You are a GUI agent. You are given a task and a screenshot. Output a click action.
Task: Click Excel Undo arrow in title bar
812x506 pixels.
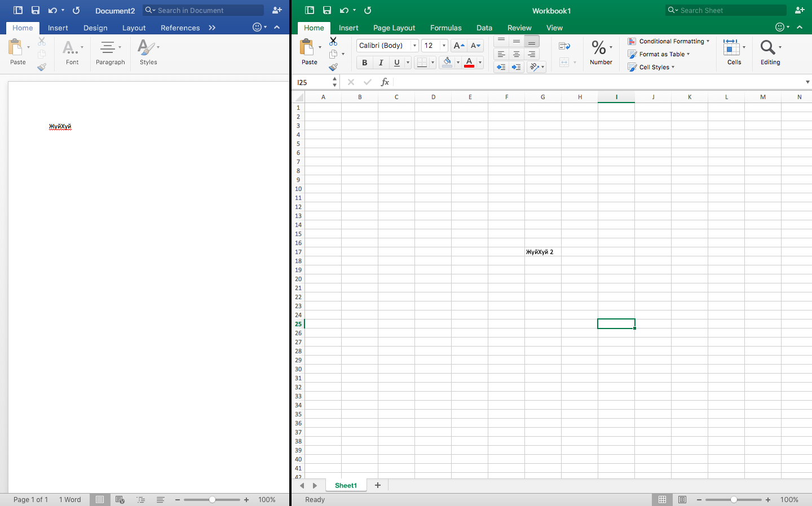(x=344, y=10)
